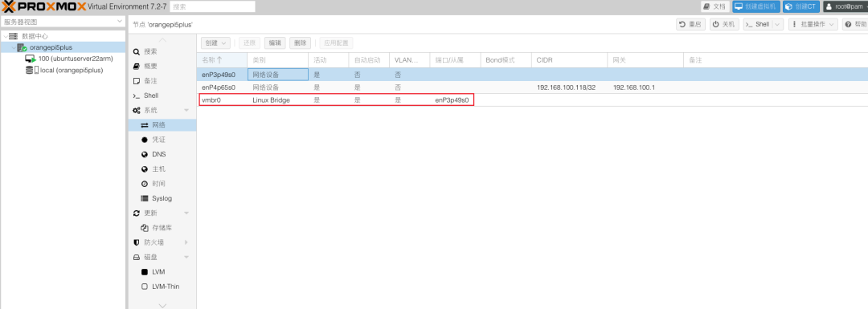The width and height of the screenshot is (868, 309).
Task: Collapse the orangepi5plus node arrow
Action: [x=13, y=47]
